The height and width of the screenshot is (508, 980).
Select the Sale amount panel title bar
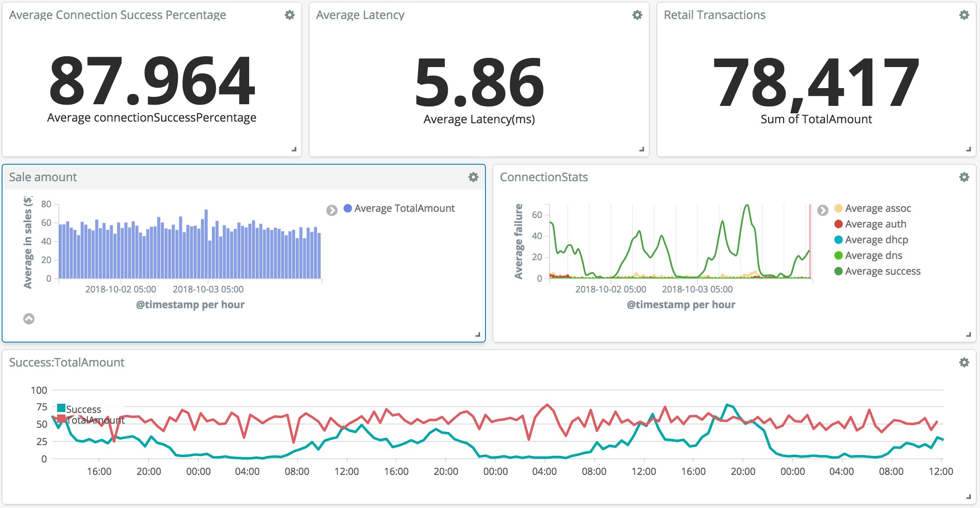(x=244, y=177)
